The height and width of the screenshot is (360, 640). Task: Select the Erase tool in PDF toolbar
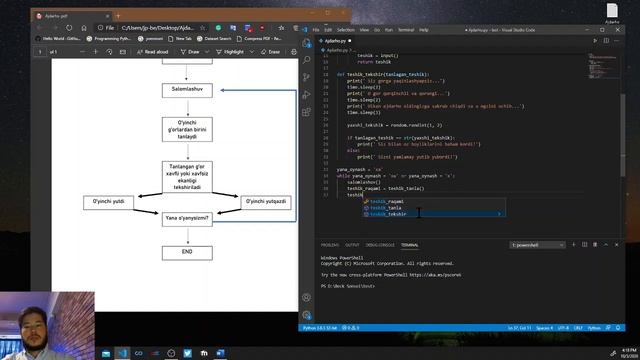click(x=270, y=52)
